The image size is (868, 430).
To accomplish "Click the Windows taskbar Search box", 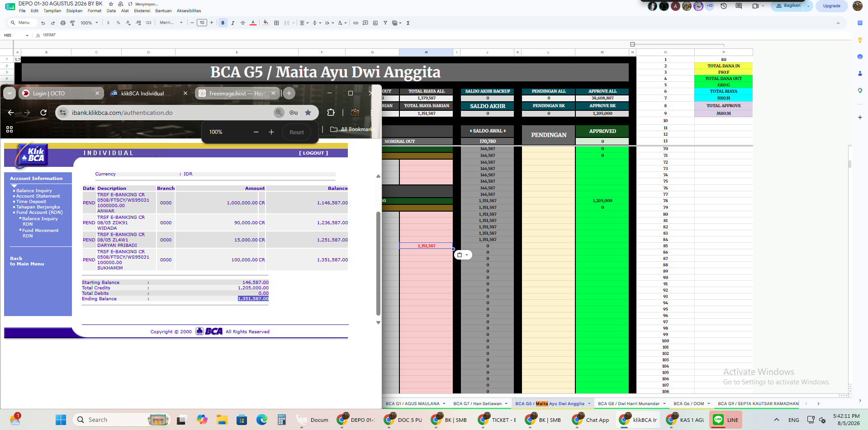I will coord(120,420).
